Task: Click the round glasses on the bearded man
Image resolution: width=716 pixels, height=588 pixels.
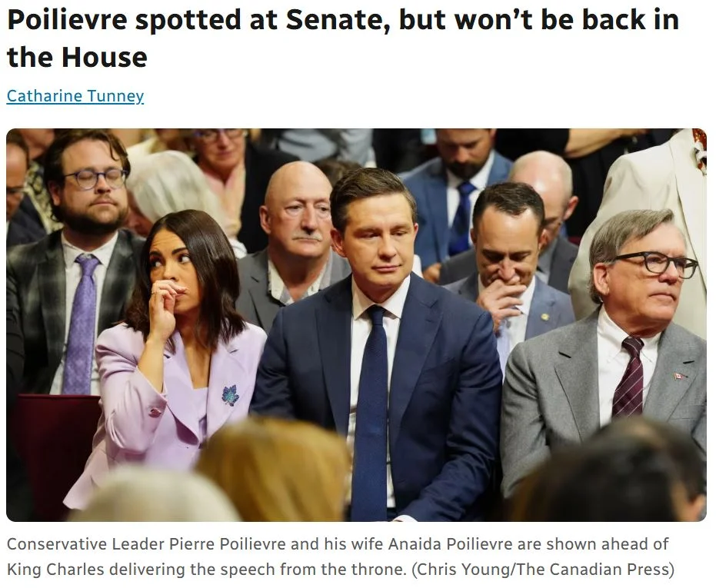Action: click(x=96, y=178)
